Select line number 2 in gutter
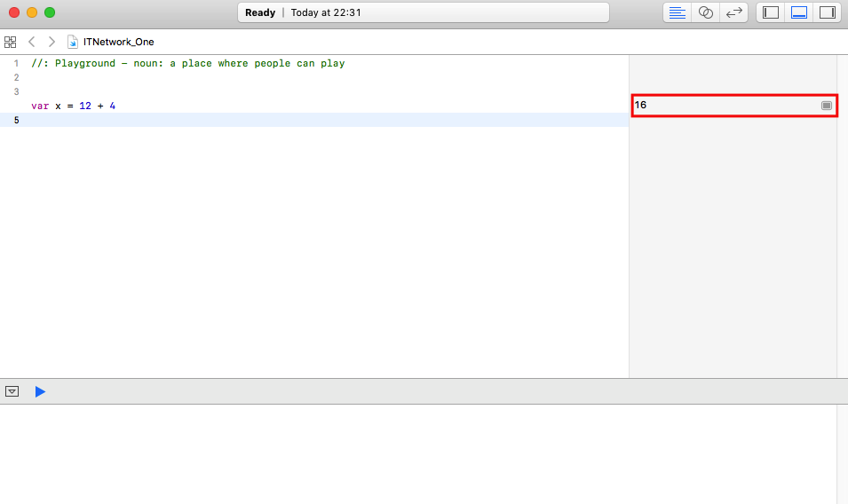The width and height of the screenshot is (848, 504). [x=16, y=77]
